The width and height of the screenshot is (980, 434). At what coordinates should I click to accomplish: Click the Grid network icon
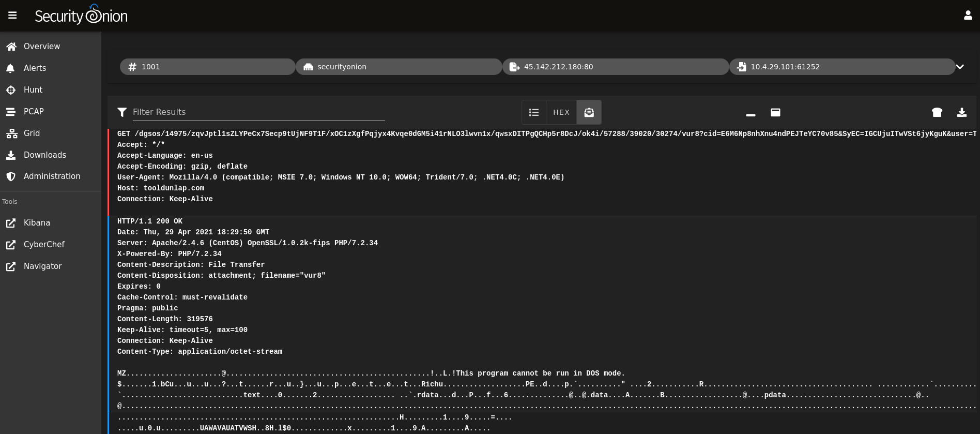coord(11,133)
